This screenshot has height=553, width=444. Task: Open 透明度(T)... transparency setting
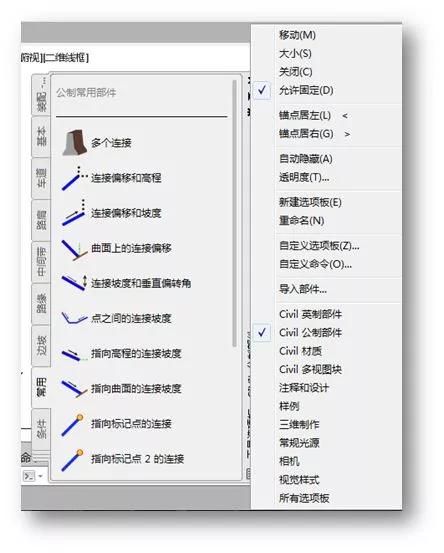(x=304, y=177)
